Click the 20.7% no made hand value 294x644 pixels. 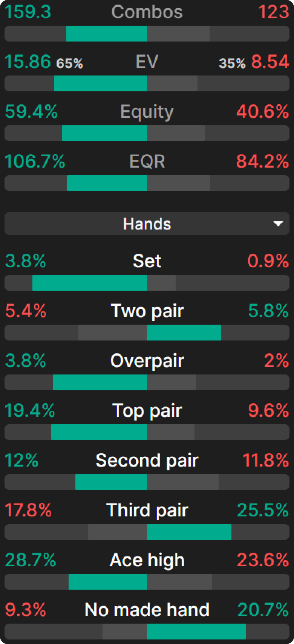pyautogui.click(x=263, y=610)
